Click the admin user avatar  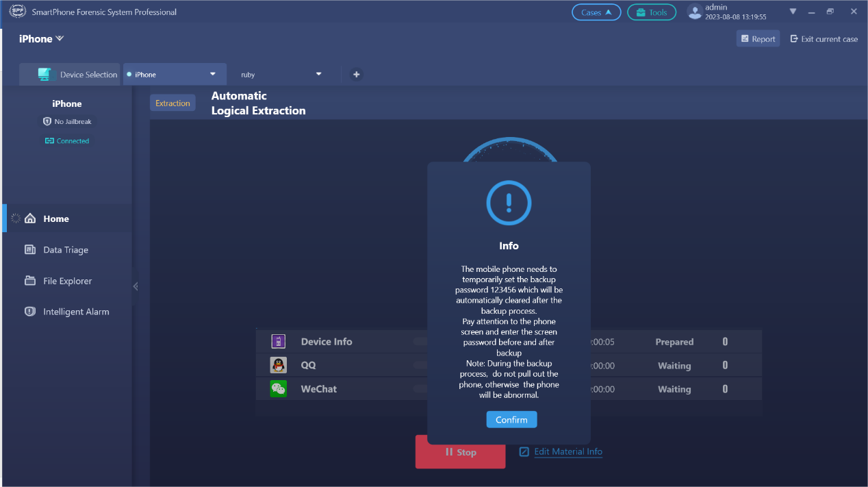point(695,12)
